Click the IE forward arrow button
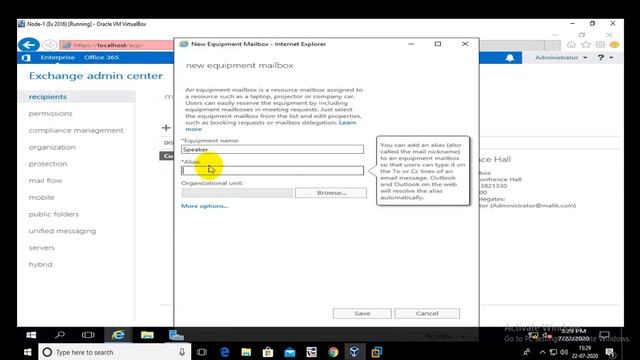Image resolution: width=640 pixels, height=360 pixels. coord(49,45)
